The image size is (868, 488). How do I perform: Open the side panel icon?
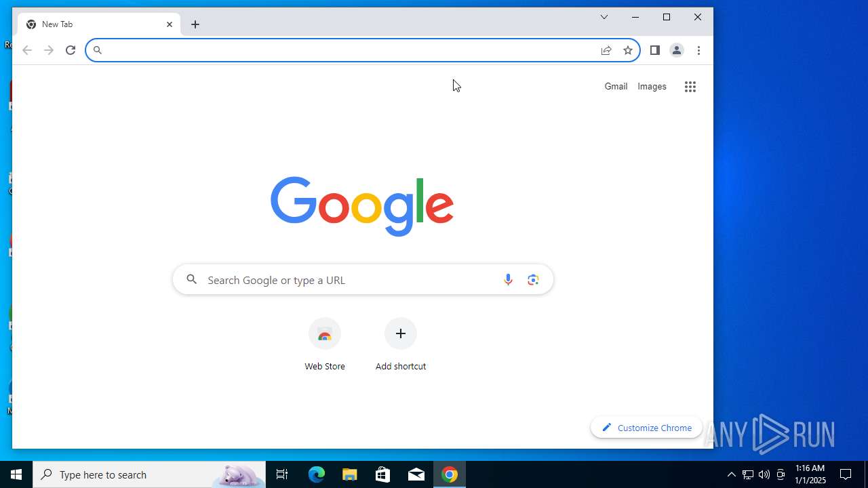(x=655, y=50)
